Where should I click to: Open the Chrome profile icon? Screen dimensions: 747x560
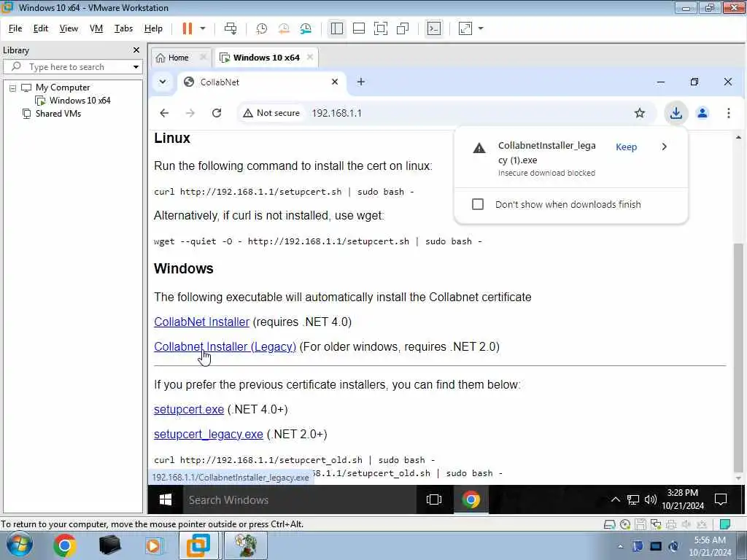tap(703, 113)
